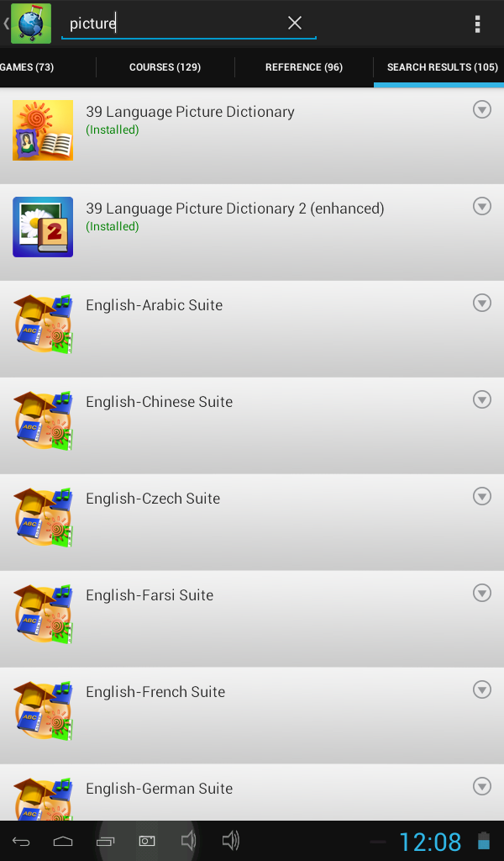Open the three-dot overflow menu

tap(478, 24)
